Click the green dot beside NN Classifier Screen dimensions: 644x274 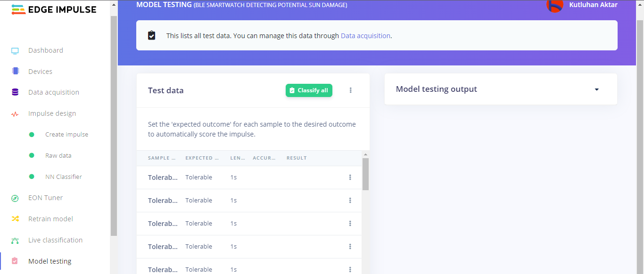(x=32, y=176)
